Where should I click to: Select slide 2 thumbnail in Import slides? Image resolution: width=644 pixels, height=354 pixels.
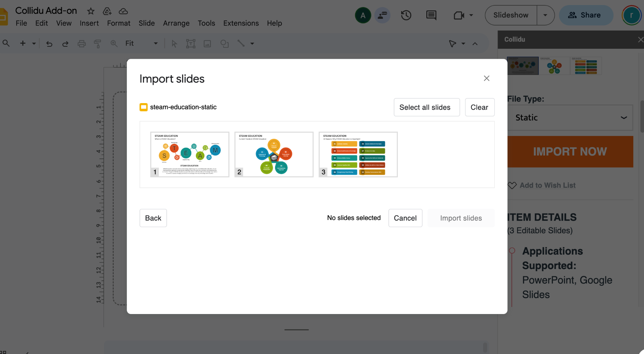pos(274,154)
